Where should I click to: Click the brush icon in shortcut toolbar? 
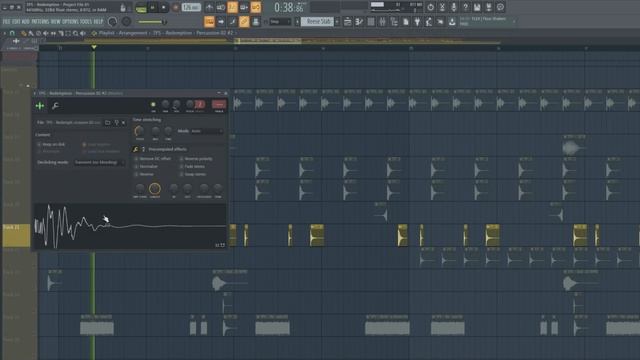(232, 22)
